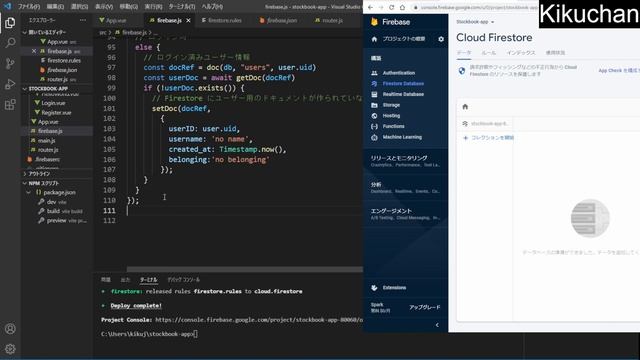Click the Explorer more actions ellipsis

[x=83, y=20]
